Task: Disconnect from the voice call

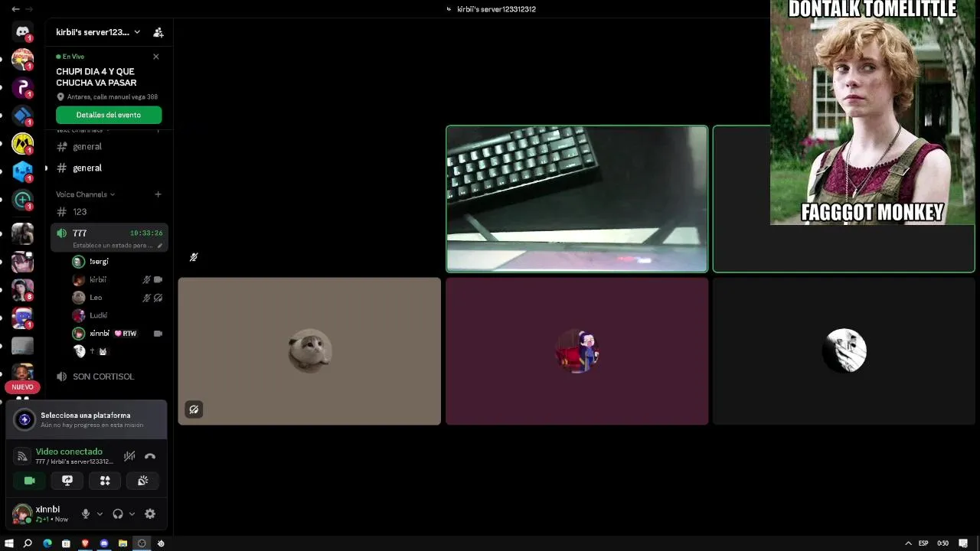Action: pos(150,456)
